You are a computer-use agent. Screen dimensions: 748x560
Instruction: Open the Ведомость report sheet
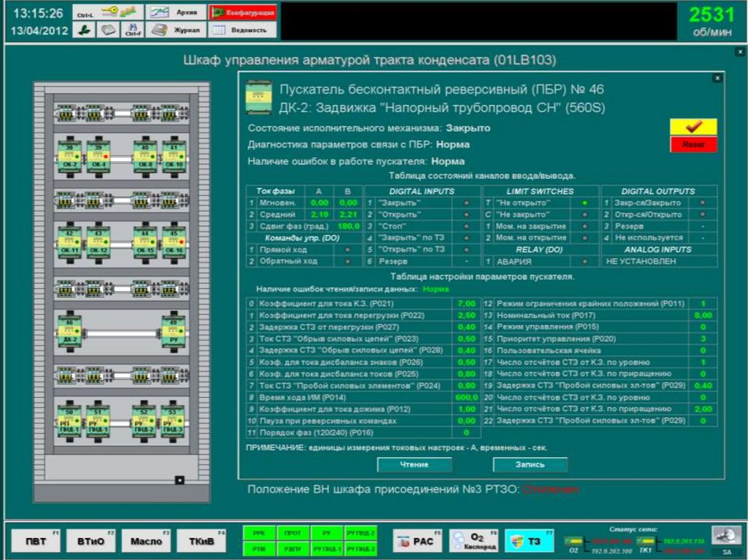(242, 31)
